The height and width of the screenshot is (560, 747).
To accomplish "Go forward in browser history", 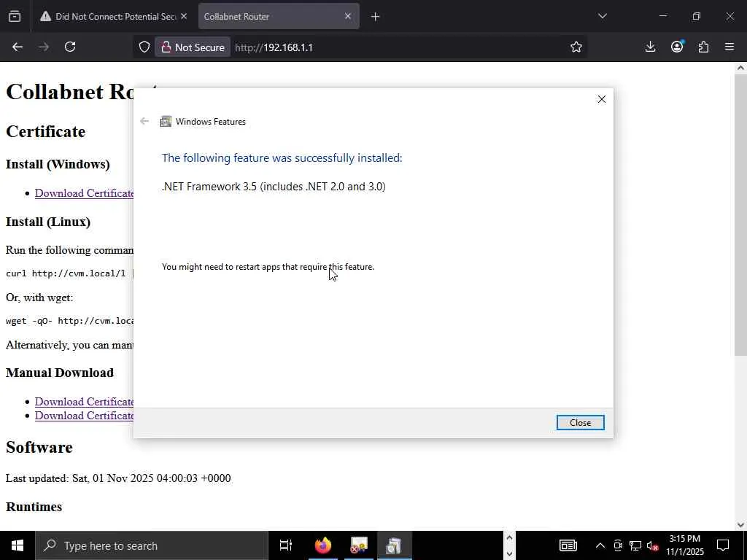I will click(x=44, y=47).
